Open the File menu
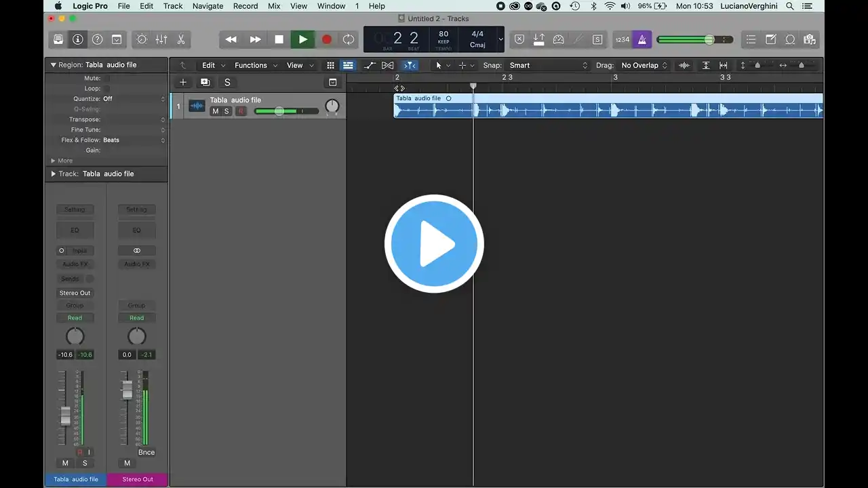The image size is (868, 488). 123,6
